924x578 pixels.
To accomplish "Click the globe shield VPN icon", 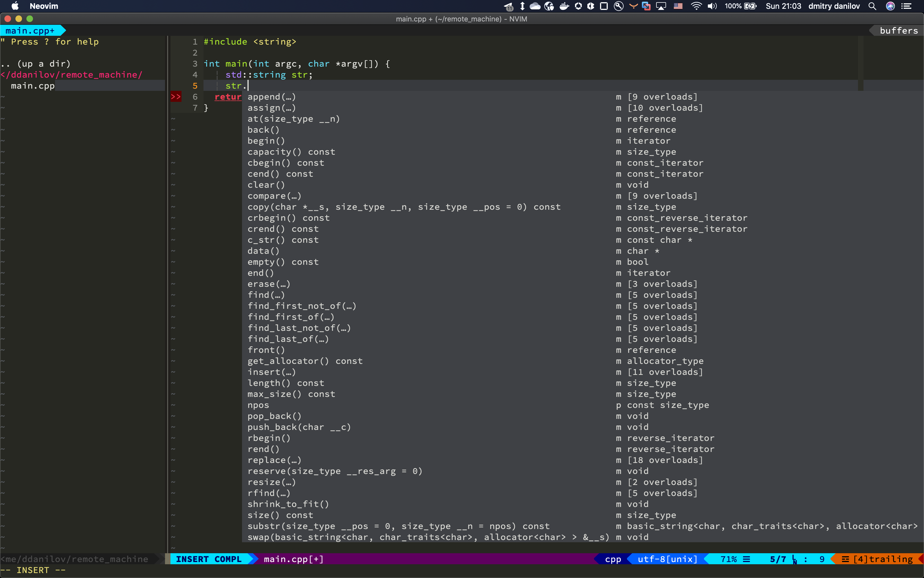I will tap(549, 6).
